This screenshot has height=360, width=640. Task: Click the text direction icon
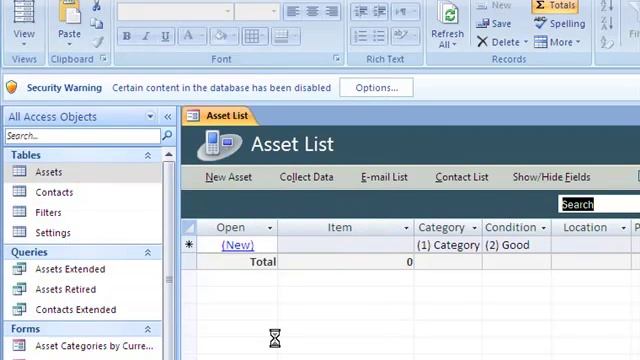click(x=401, y=11)
